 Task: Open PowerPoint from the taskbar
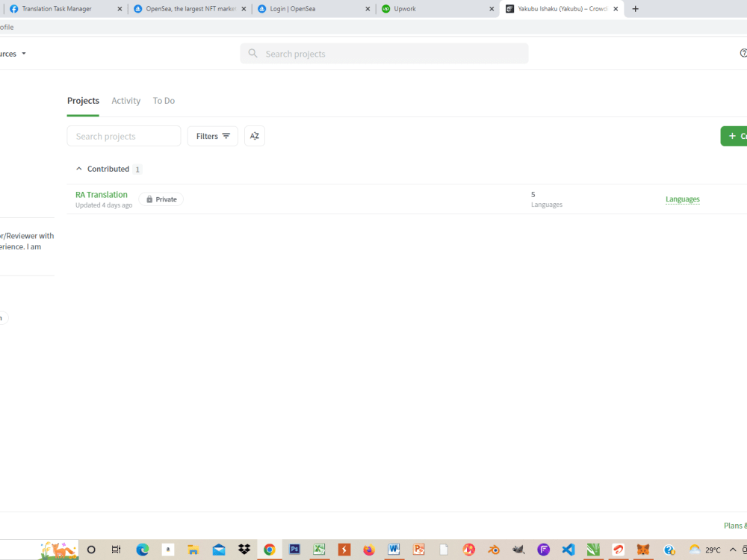tap(419, 550)
